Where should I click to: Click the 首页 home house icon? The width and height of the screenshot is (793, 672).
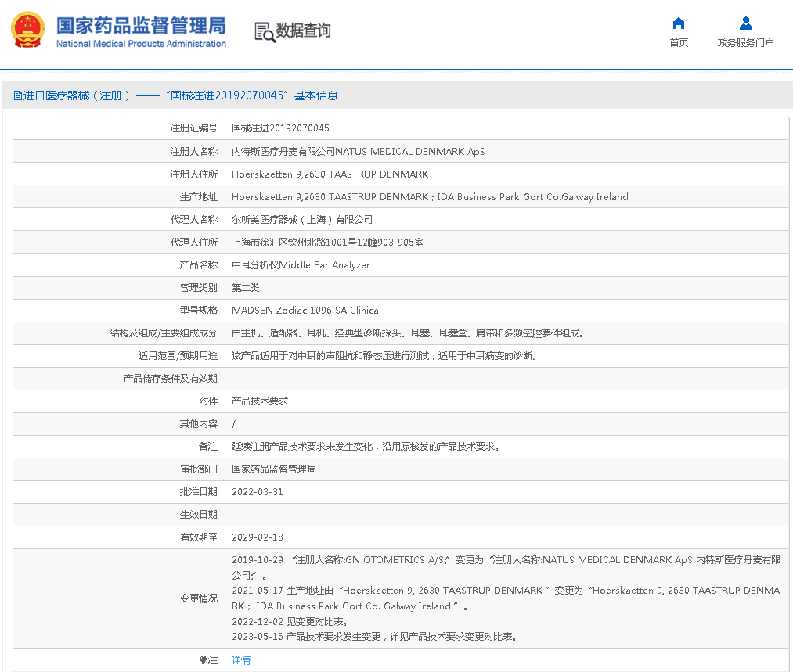point(679,23)
